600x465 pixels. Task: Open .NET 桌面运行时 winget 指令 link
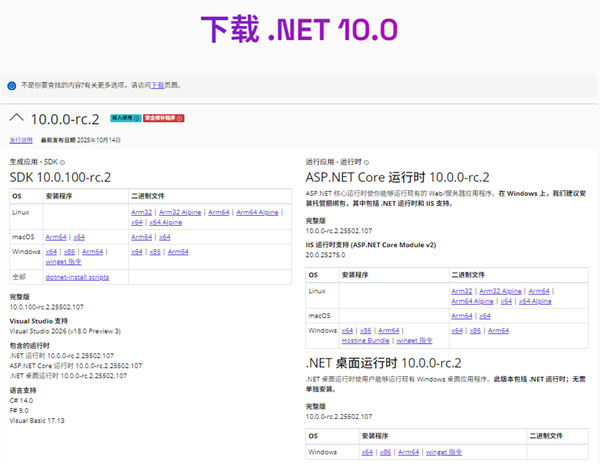[x=444, y=452]
